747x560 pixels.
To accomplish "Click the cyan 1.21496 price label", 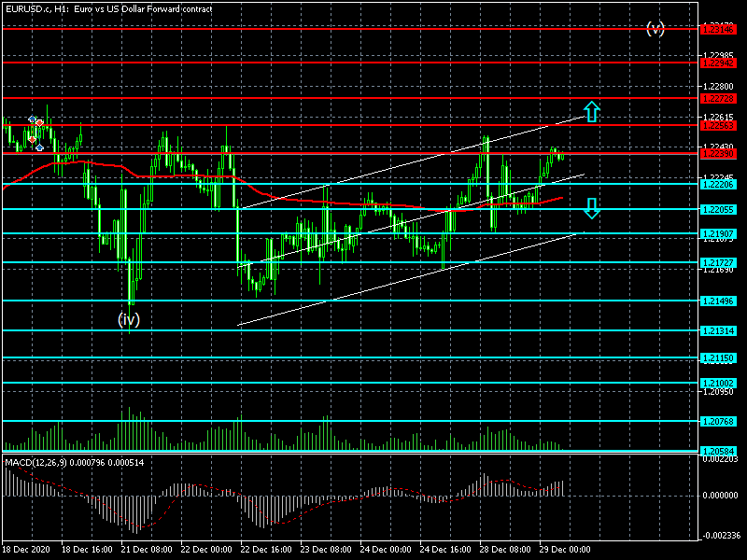I will [722, 301].
